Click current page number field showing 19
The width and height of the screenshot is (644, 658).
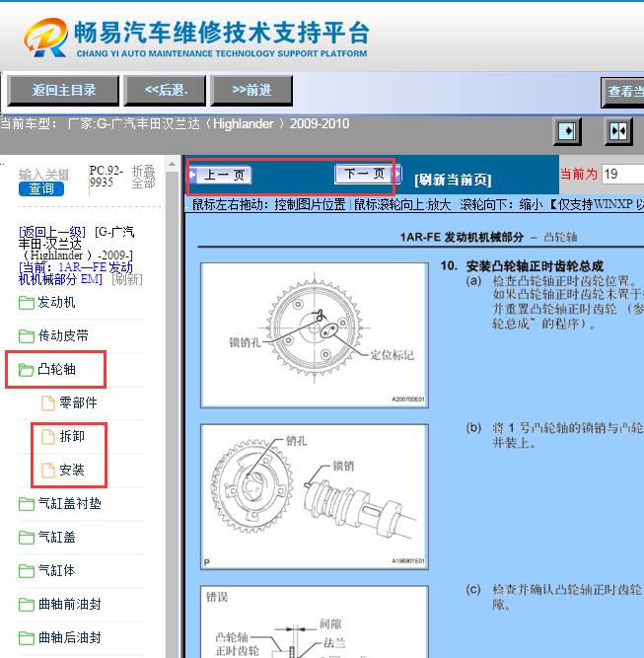tap(622, 174)
